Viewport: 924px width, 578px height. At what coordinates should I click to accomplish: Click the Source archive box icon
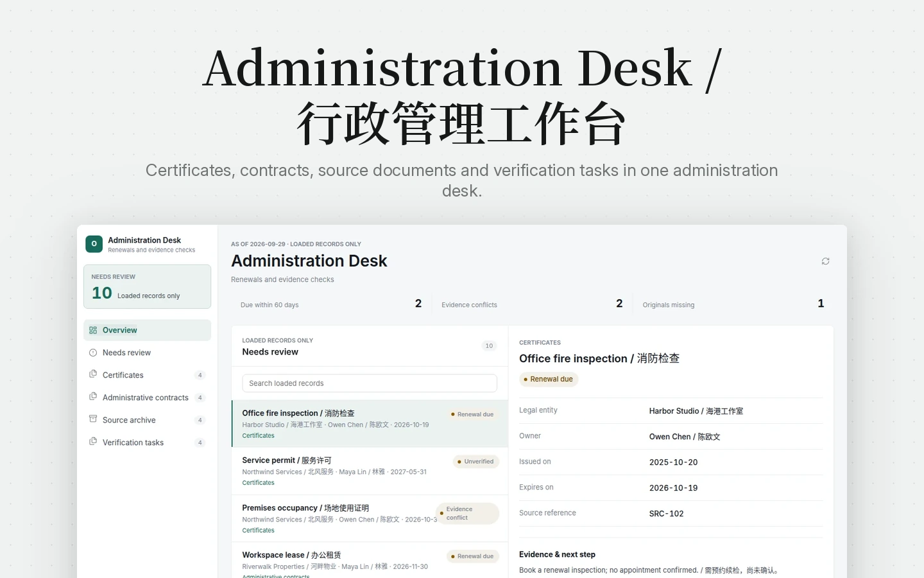click(93, 419)
